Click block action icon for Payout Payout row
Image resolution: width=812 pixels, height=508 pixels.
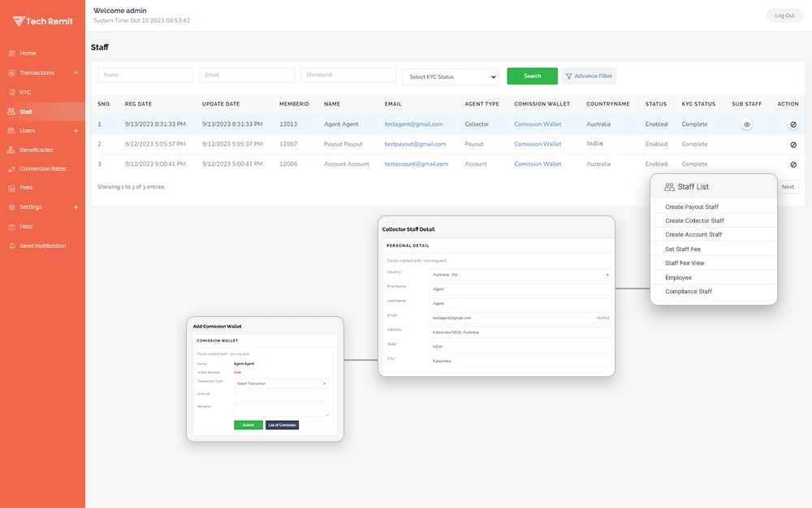click(x=793, y=145)
